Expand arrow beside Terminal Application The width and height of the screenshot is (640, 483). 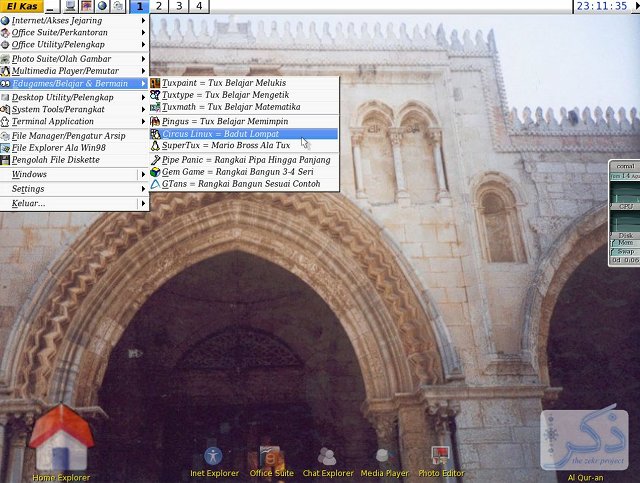point(143,122)
